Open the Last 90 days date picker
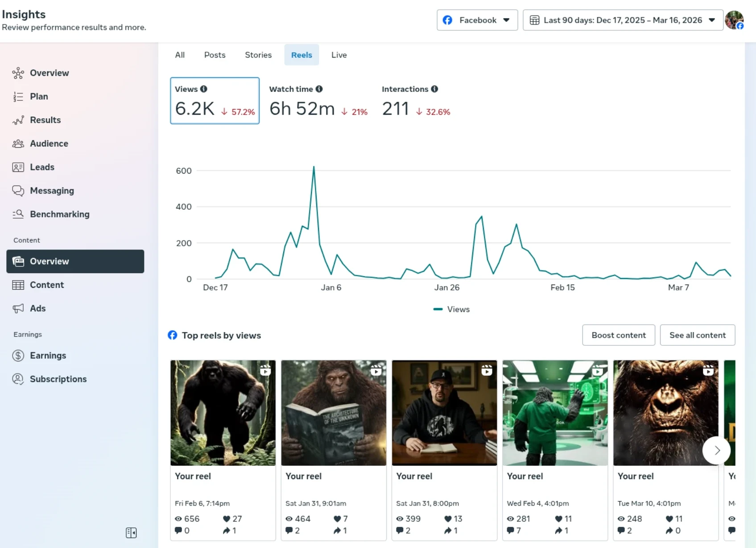The height and width of the screenshot is (548, 756). click(622, 20)
